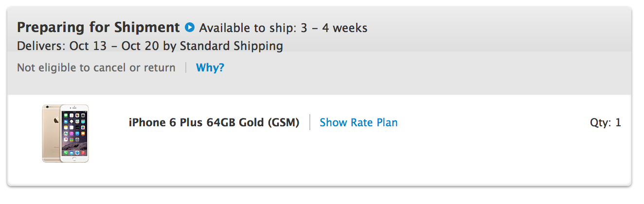Click the divider before Show Rate Plan
644x204 pixels.
click(310, 122)
